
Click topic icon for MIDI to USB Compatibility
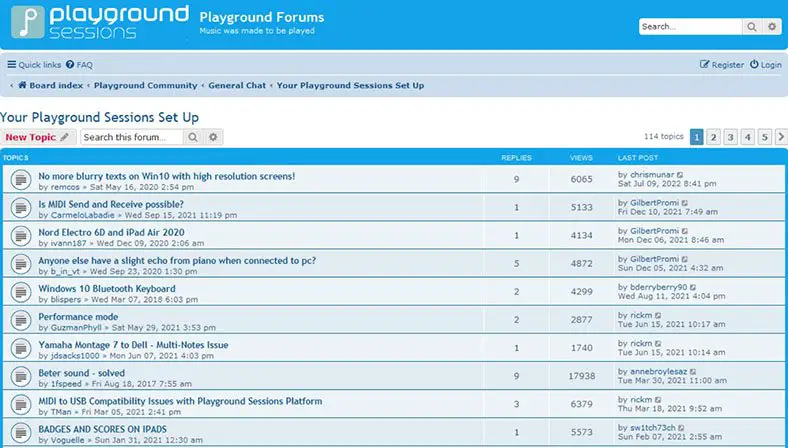click(21, 404)
